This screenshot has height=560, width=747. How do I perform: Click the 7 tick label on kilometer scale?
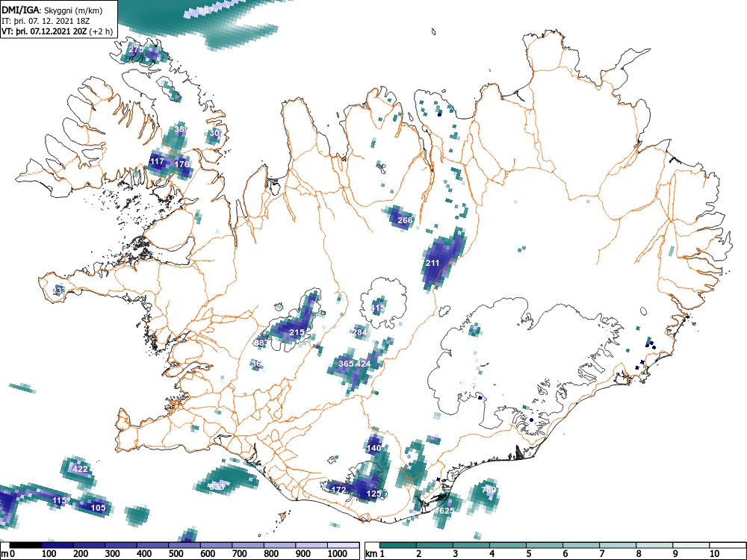click(601, 554)
